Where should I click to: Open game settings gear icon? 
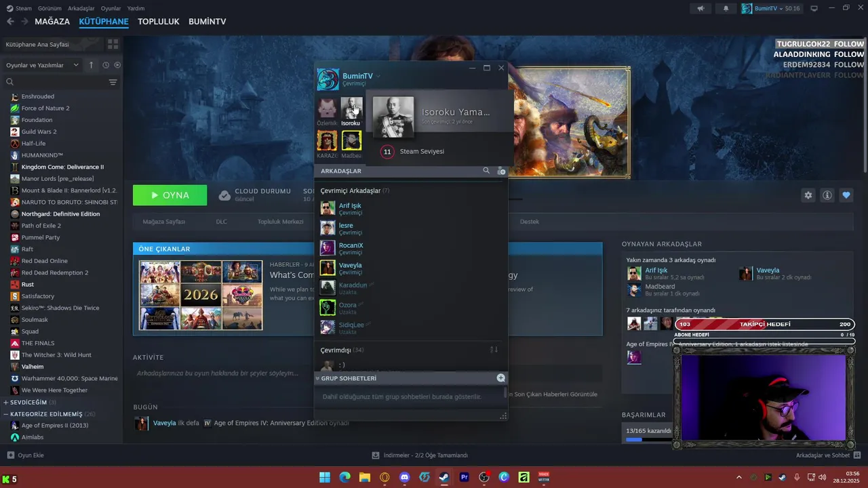pyautogui.click(x=808, y=195)
